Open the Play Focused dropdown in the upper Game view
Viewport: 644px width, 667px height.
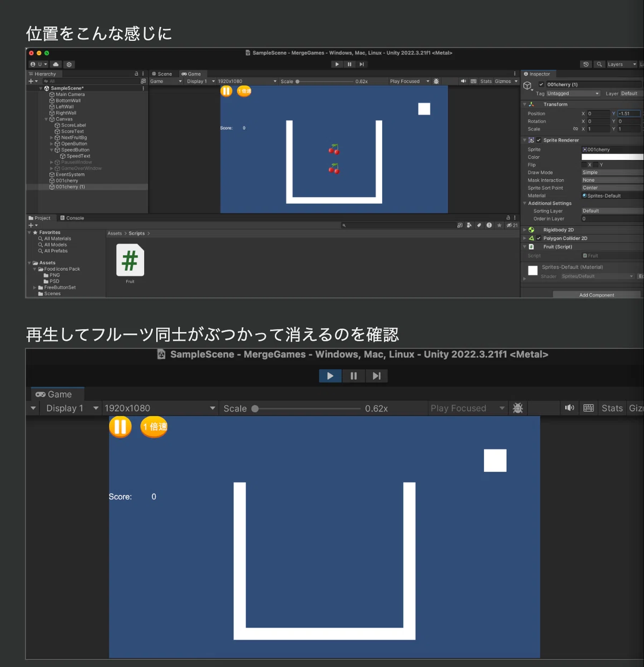pyautogui.click(x=409, y=82)
